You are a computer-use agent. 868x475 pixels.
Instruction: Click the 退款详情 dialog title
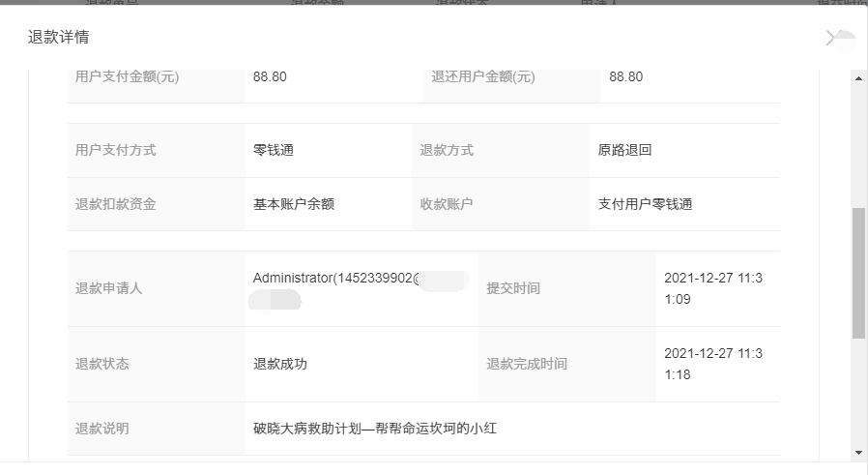pyautogui.click(x=59, y=37)
